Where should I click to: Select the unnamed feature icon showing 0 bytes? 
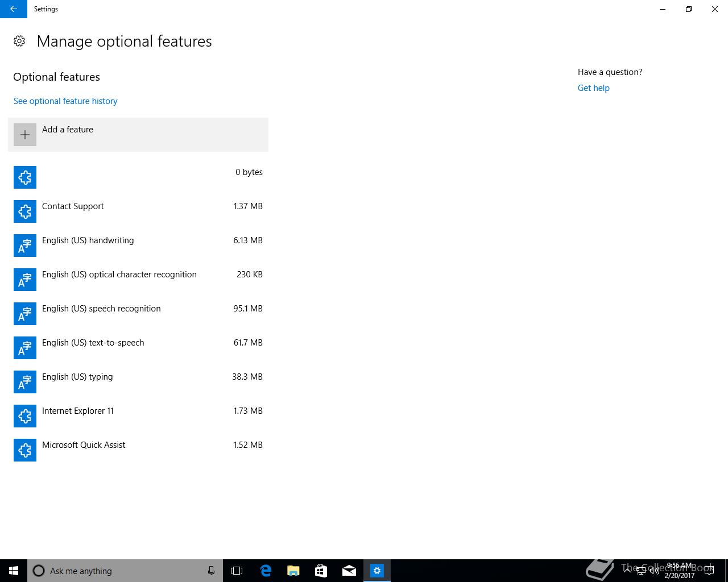[x=25, y=177]
